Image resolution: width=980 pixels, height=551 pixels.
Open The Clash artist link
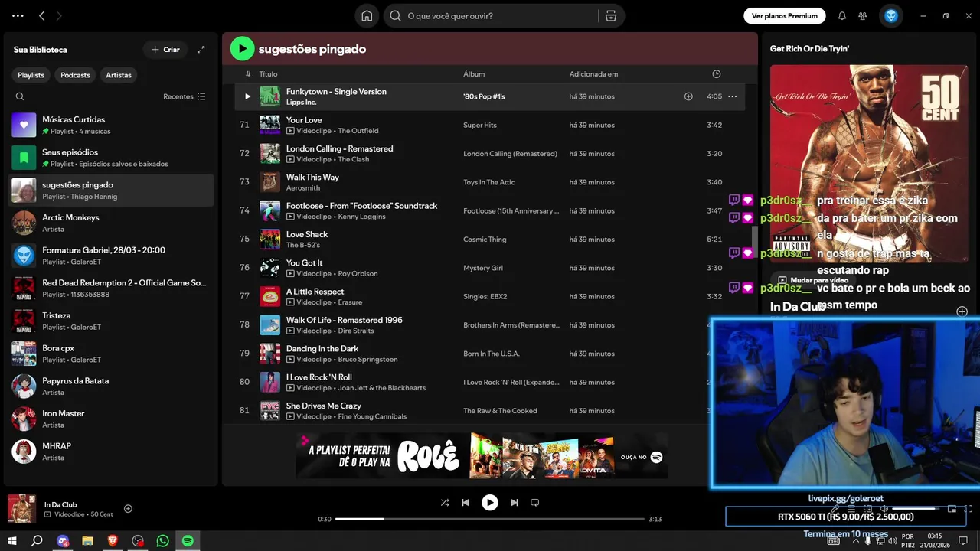[x=354, y=159]
